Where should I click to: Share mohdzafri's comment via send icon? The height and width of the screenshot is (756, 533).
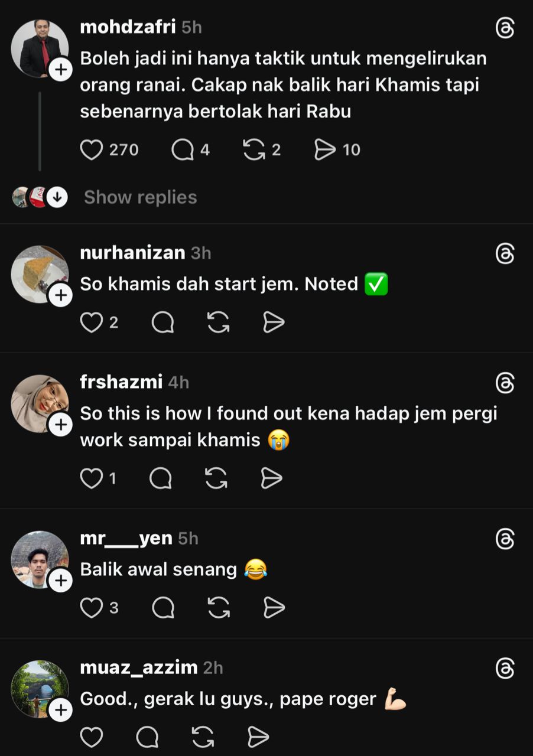[x=325, y=150]
